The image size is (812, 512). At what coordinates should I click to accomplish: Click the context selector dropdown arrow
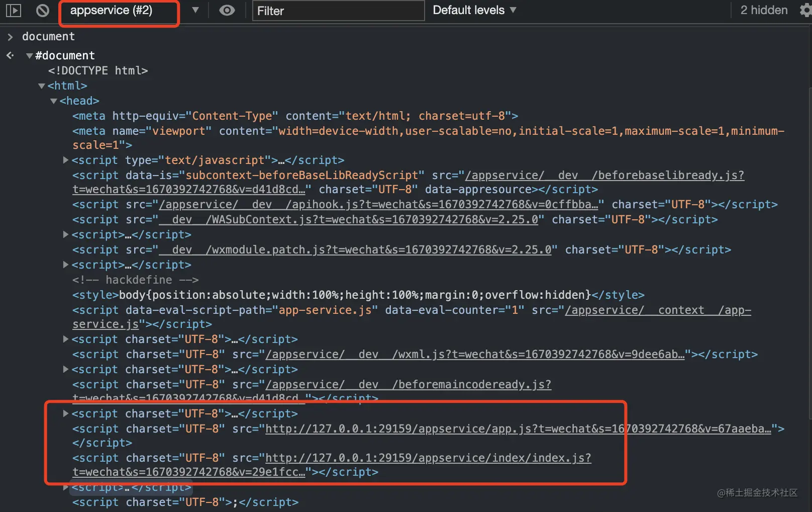pos(195,10)
